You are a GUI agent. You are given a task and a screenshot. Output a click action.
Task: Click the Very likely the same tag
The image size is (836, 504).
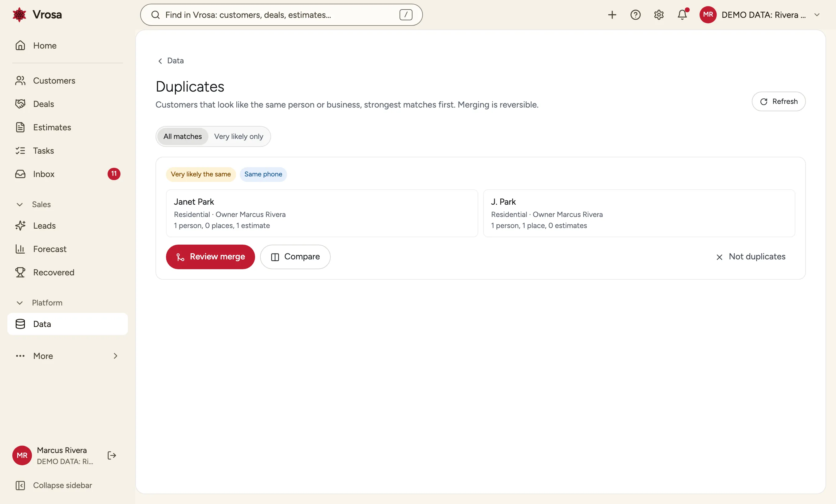click(x=201, y=174)
